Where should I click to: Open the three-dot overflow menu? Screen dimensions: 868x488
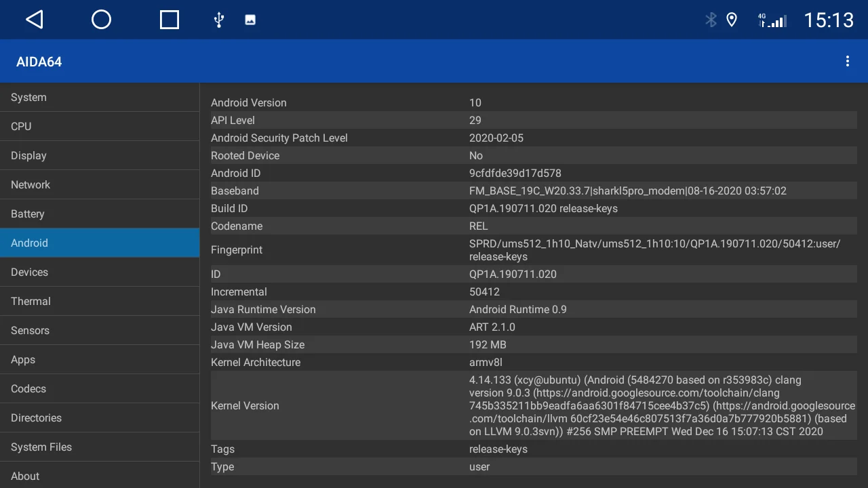(847, 62)
